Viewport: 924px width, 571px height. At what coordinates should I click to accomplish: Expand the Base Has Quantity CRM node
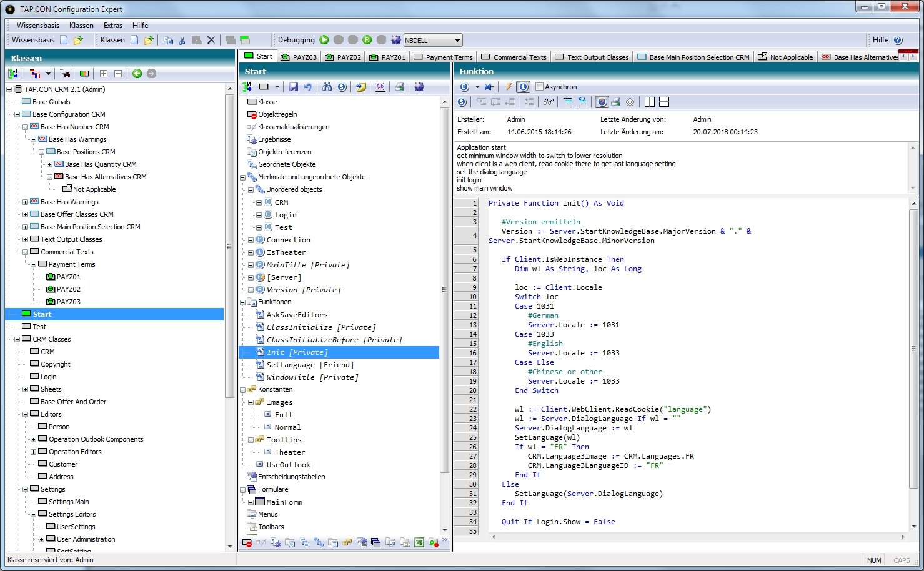pyautogui.click(x=49, y=164)
